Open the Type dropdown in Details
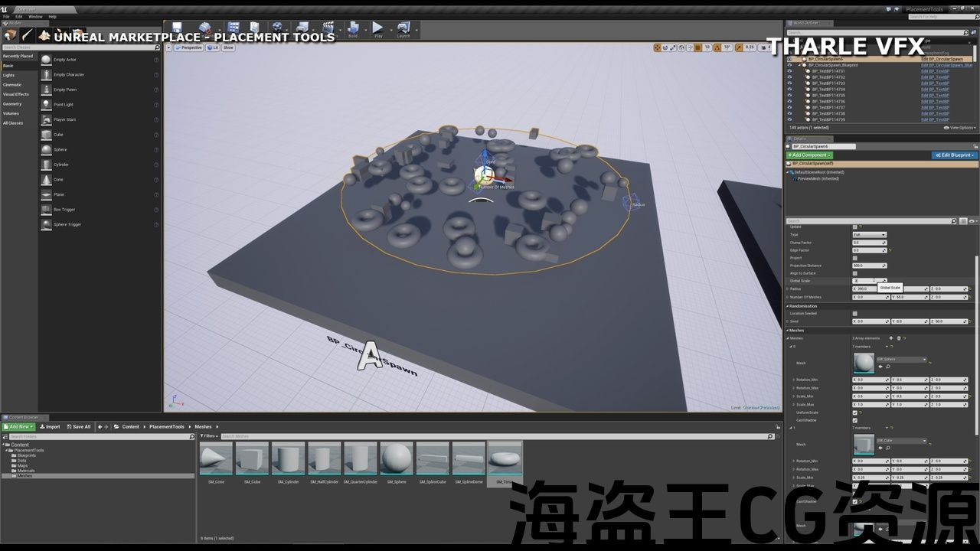 coord(869,235)
